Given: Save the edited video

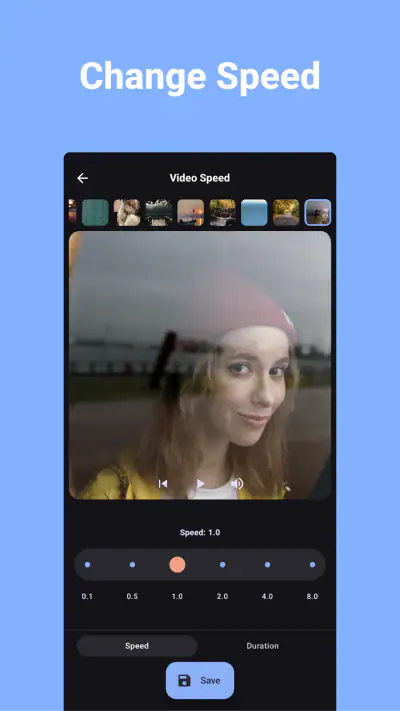Looking at the screenshot, I should click(200, 681).
